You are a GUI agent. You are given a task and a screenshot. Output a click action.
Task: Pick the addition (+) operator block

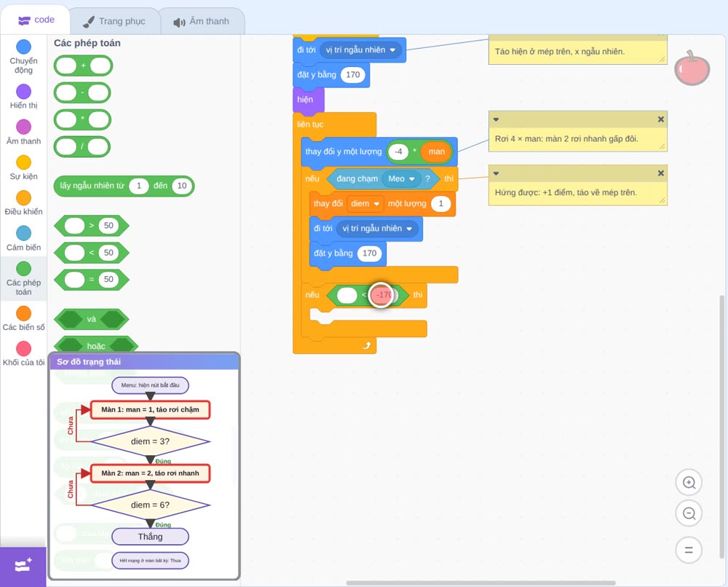[83, 66]
